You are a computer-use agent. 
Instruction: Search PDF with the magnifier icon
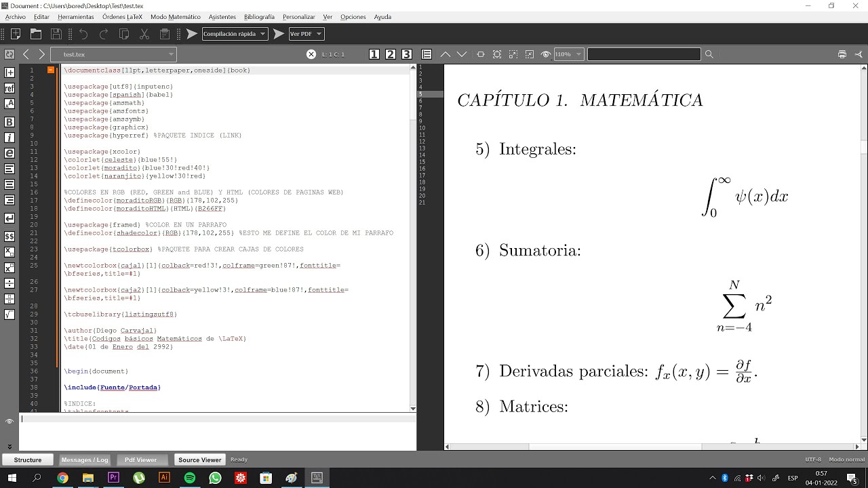[709, 54]
